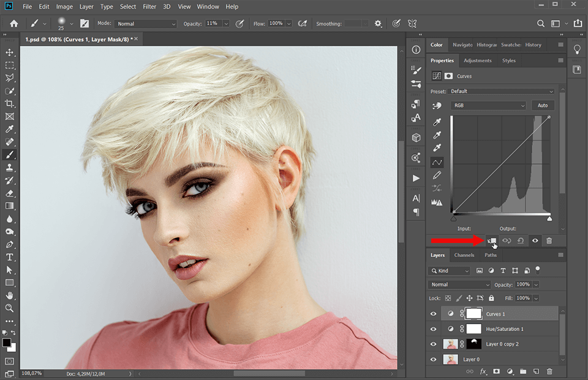Click the Auto button in the Curves panel
The image size is (588, 380).
(543, 105)
